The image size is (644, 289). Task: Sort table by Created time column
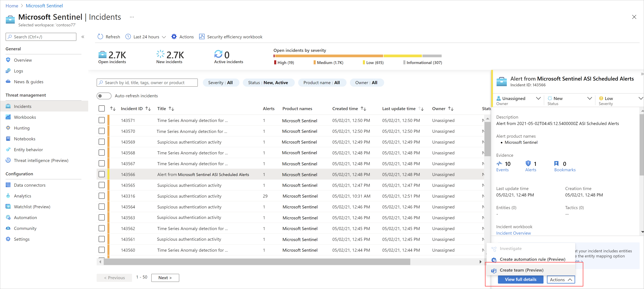pos(349,108)
